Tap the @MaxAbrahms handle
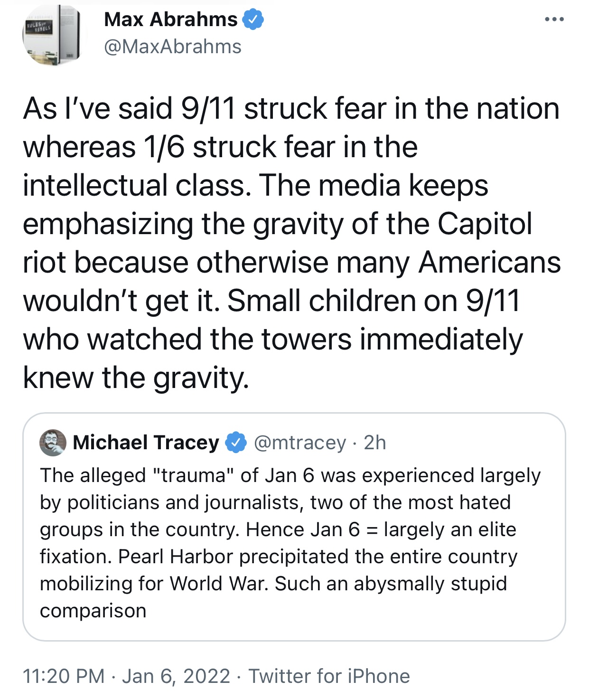The height and width of the screenshot is (700, 589). (172, 47)
